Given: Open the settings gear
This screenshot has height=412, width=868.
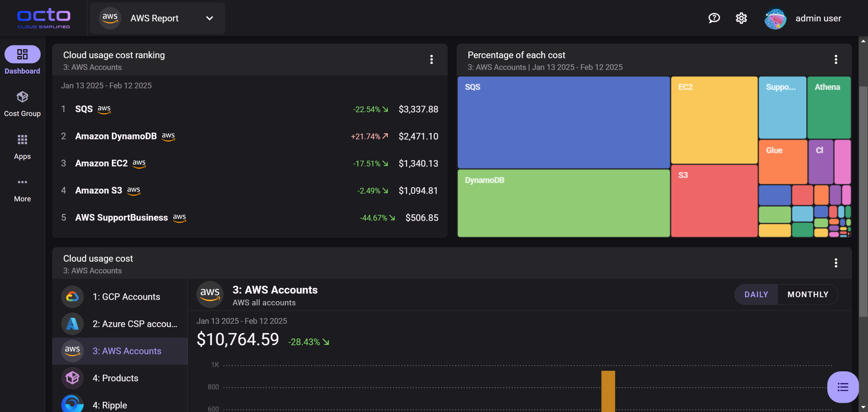Looking at the screenshot, I should click(x=741, y=18).
